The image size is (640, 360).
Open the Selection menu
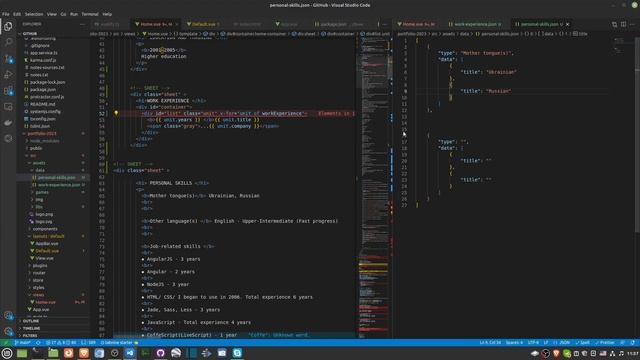[34, 14]
